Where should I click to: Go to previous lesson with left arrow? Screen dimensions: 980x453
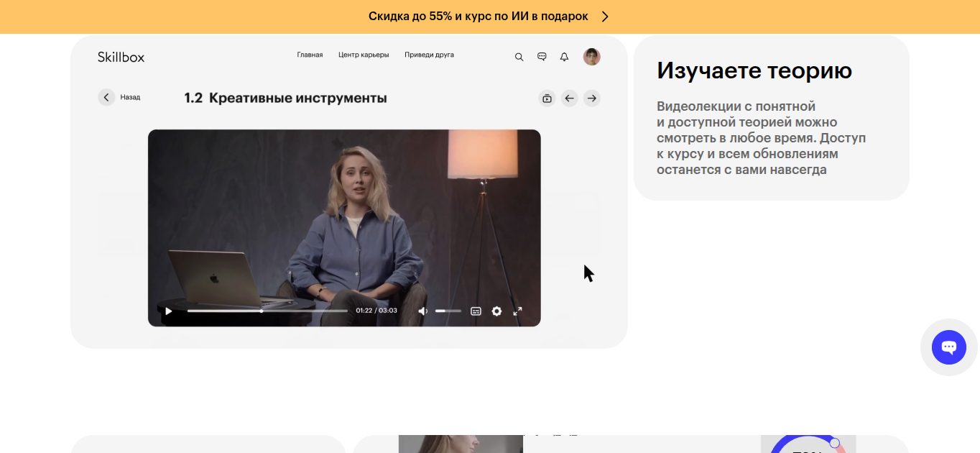point(569,99)
